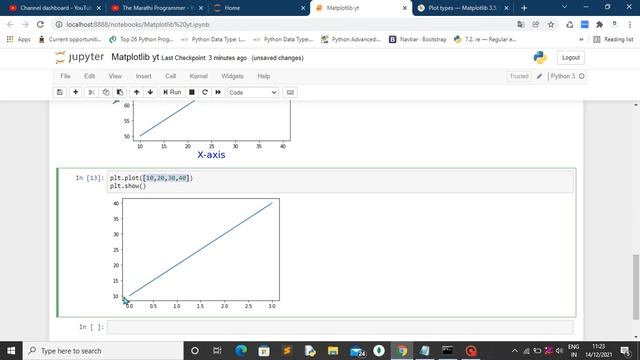Click the line plot output image
Image resolution: width=640 pixels, height=360 pixels.
pyautogui.click(x=195, y=253)
